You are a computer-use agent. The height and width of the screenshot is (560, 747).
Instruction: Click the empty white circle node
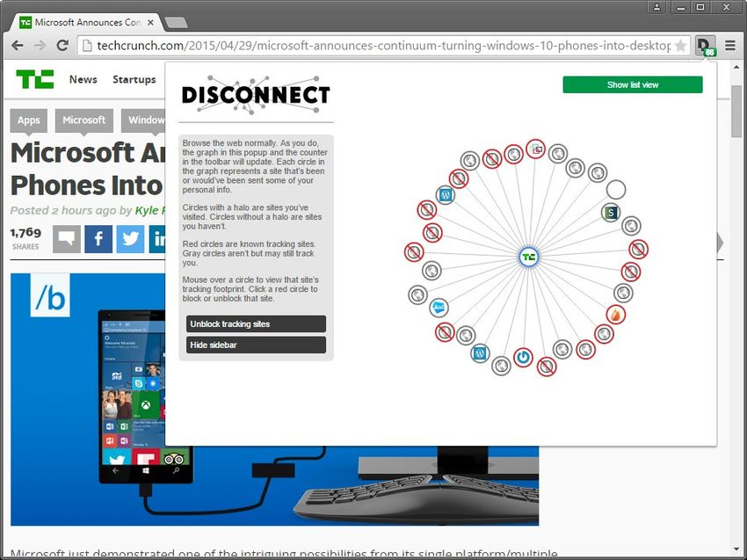click(x=616, y=189)
